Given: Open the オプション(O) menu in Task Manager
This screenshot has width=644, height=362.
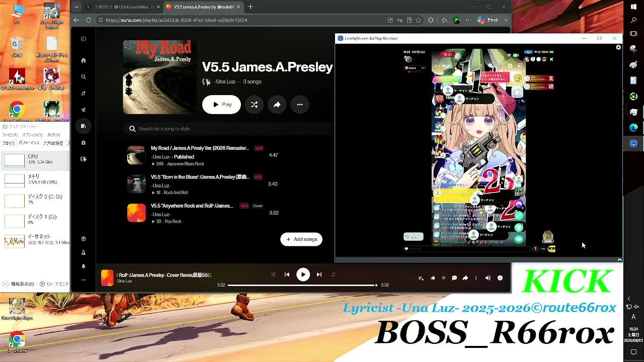Looking at the screenshot, I should click(33, 135).
